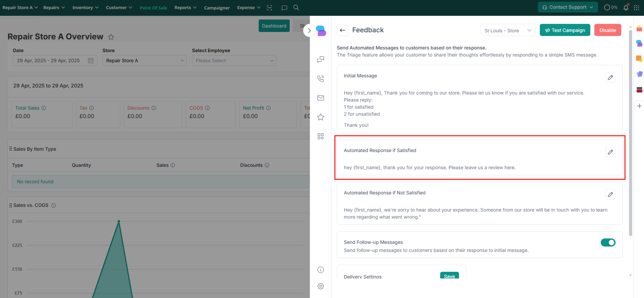Screen dimensions: 644x298
Task: Open the Reports menu
Action: coord(185,7)
